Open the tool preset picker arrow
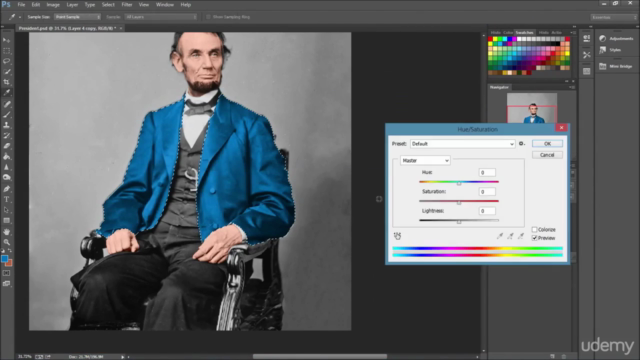The height and width of the screenshot is (360, 640). 20,17
